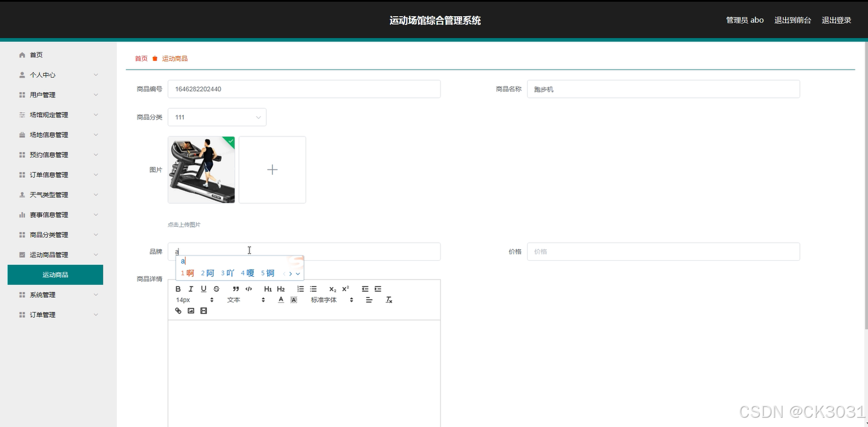
Task: Toggle underline formatting in the editor
Action: coord(203,289)
